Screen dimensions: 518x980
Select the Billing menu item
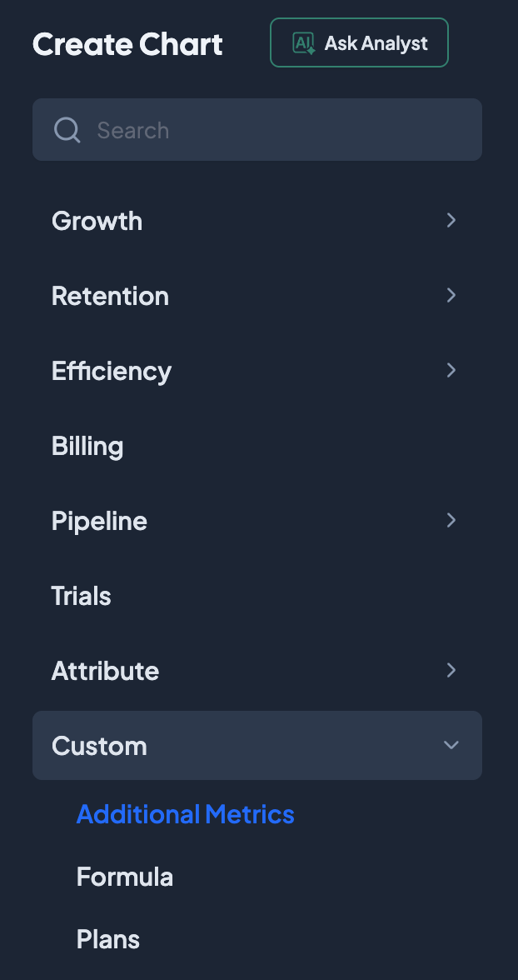(x=87, y=446)
